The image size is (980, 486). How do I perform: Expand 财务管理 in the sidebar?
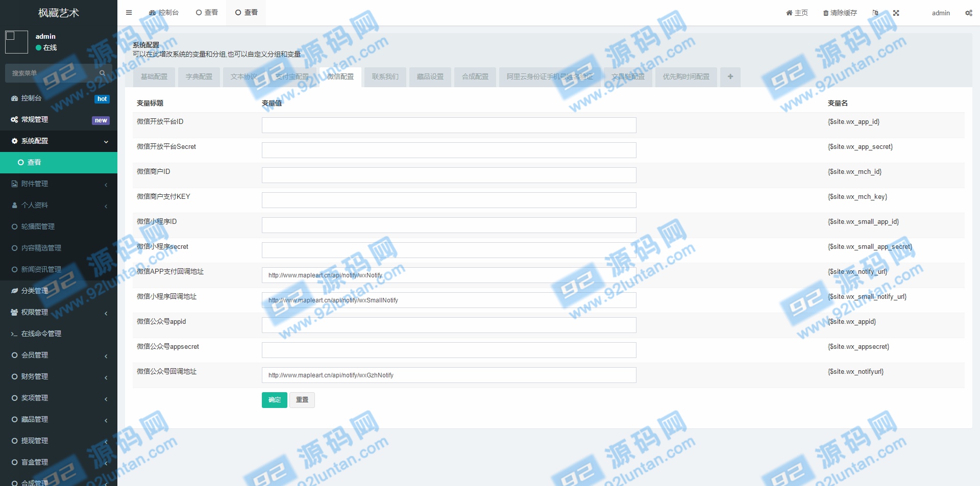coord(59,376)
